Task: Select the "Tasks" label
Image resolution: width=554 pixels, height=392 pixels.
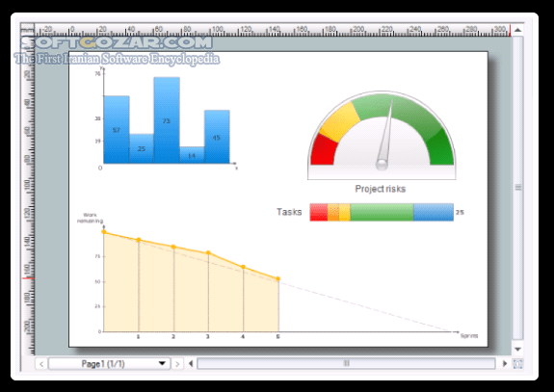Action: pyautogui.click(x=289, y=212)
